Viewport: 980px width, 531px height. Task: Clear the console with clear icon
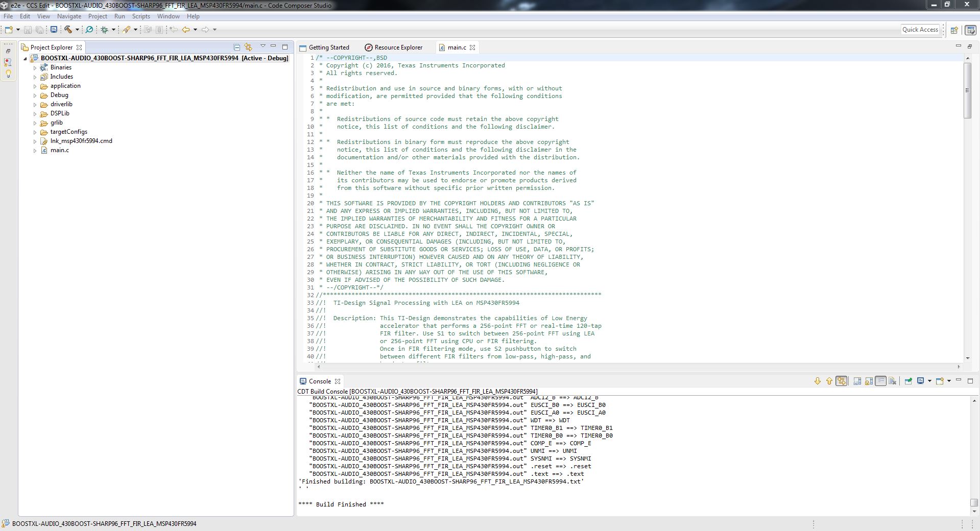pyautogui.click(x=892, y=381)
